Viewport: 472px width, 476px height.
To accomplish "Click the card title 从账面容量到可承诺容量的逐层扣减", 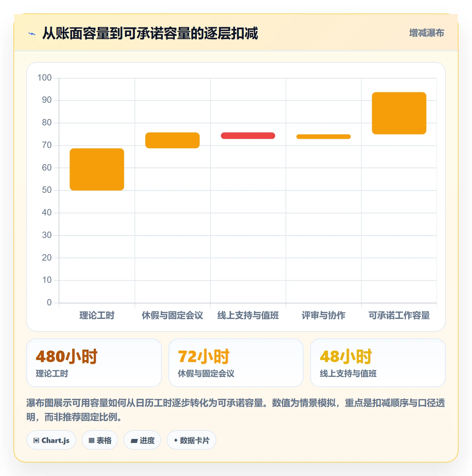I will [x=150, y=33].
